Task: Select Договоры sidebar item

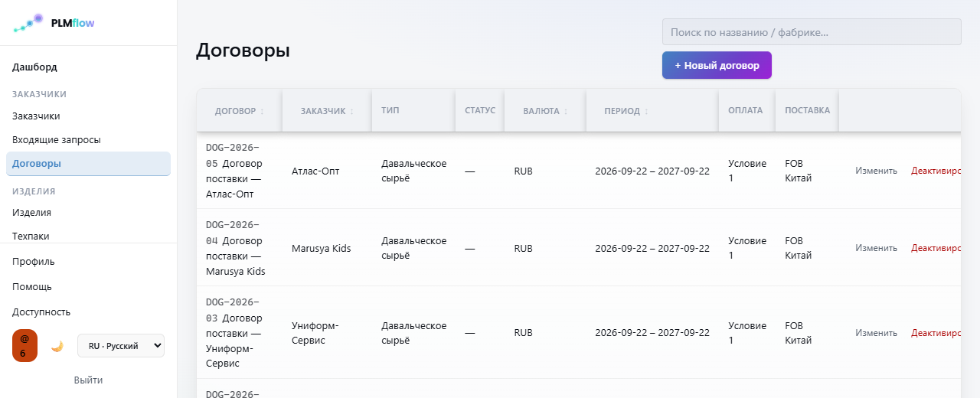Action: click(x=88, y=164)
